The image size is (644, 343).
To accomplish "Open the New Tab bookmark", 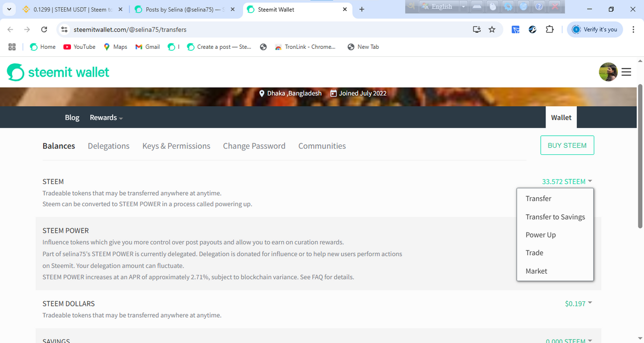I will tap(363, 47).
